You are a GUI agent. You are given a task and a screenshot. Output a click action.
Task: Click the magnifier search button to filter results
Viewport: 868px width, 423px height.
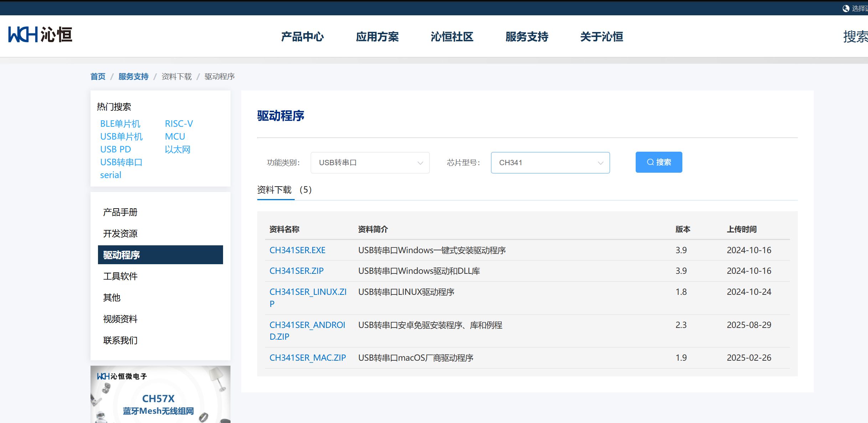pos(658,162)
